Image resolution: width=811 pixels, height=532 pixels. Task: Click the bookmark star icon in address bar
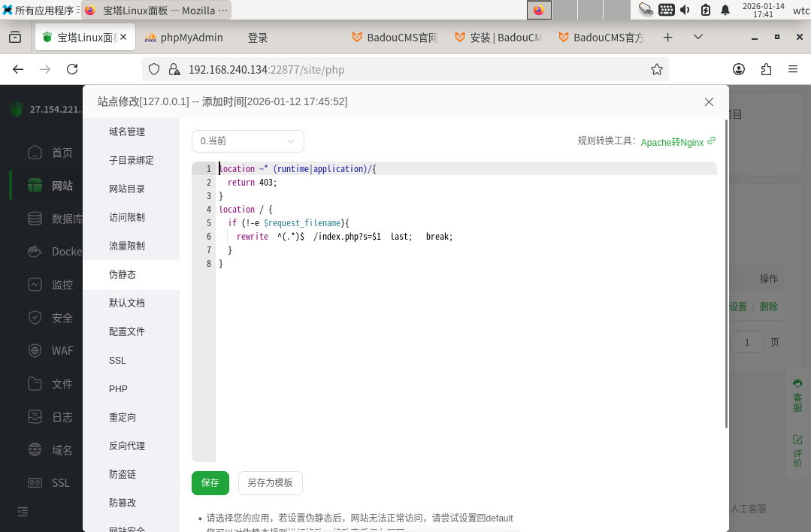tap(656, 69)
